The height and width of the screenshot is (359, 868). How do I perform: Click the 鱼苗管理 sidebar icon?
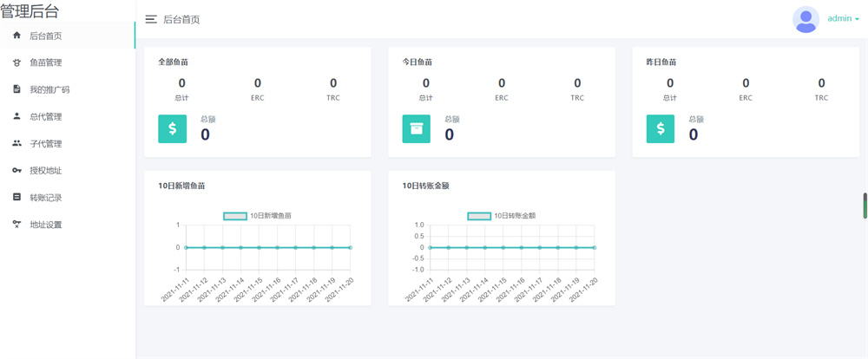point(16,62)
